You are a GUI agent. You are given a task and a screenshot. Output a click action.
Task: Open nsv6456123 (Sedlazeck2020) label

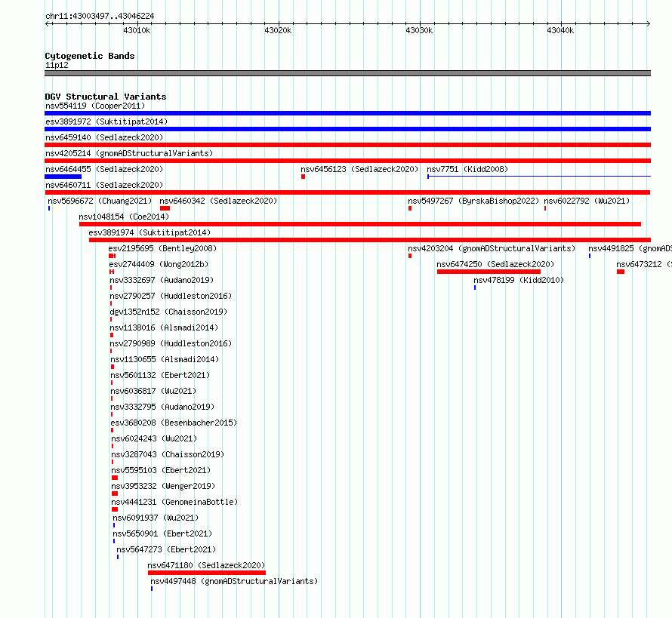(359, 169)
